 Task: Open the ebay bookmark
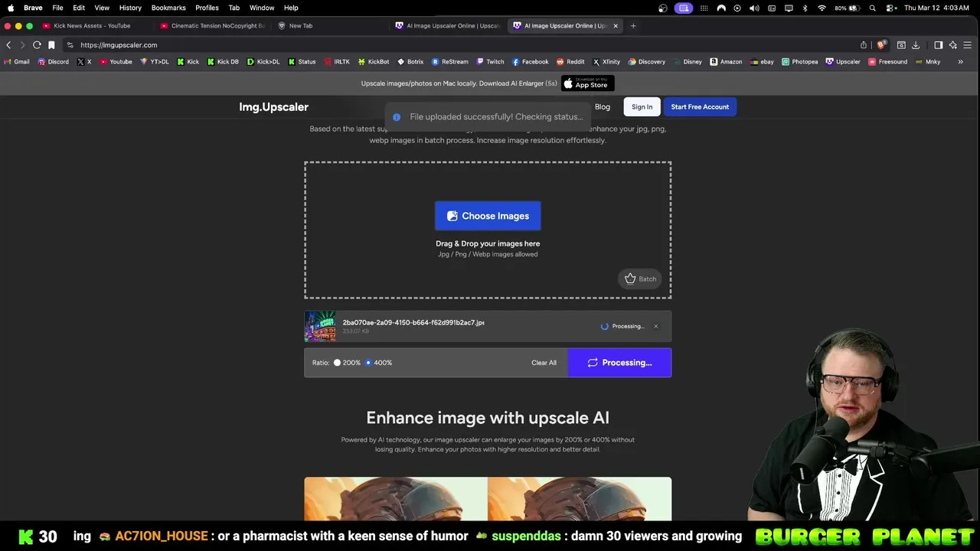point(762,61)
